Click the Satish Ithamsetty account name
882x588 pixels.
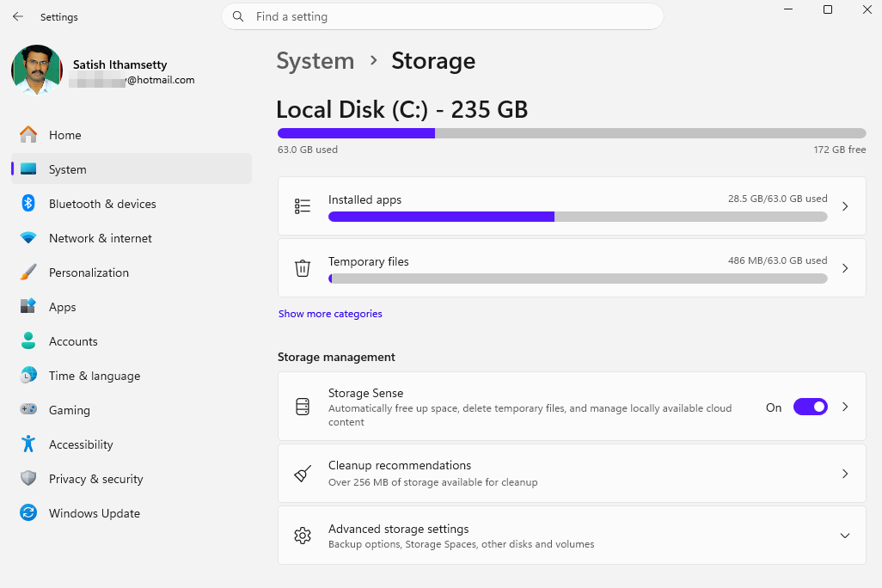point(119,64)
